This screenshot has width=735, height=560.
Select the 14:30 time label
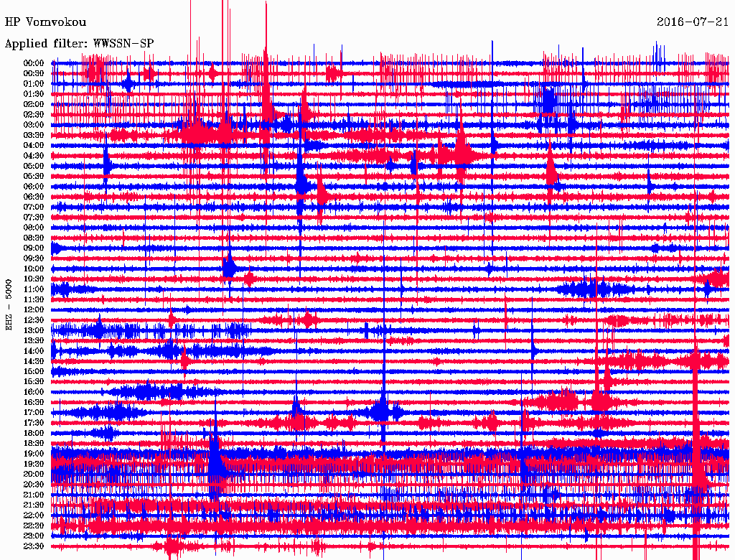tap(34, 361)
